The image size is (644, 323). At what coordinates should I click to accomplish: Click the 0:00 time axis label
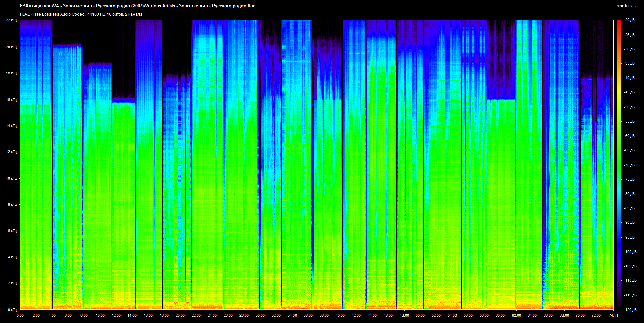[x=20, y=315]
